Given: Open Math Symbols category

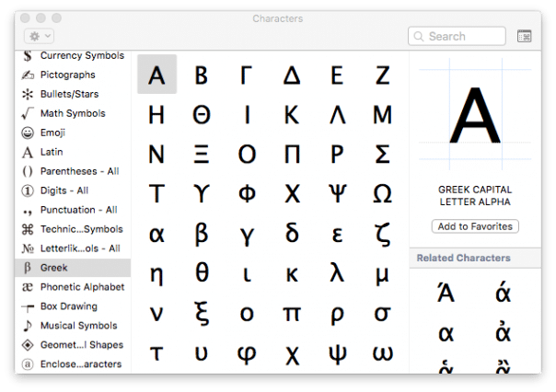Looking at the screenshot, I should point(73,113).
